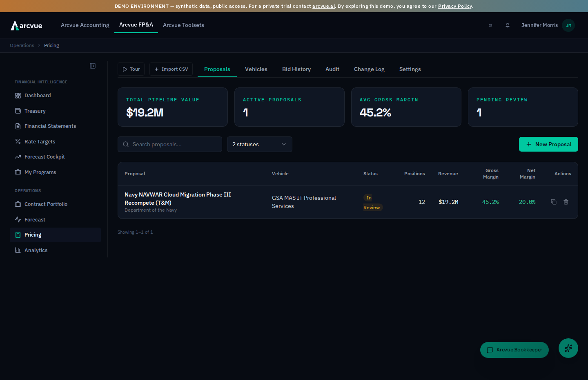The height and width of the screenshot is (380, 588).
Task: Click Import CSV button
Action: pyautogui.click(x=171, y=69)
